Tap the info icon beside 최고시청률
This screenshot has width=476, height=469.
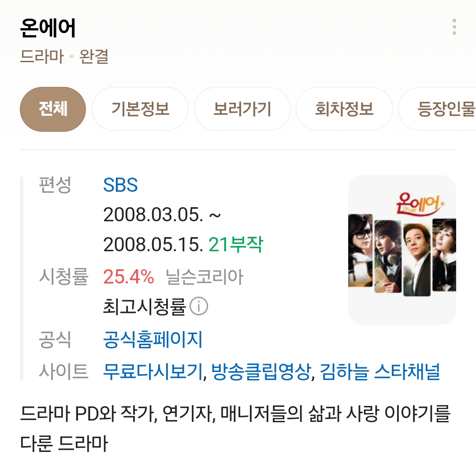(199, 306)
